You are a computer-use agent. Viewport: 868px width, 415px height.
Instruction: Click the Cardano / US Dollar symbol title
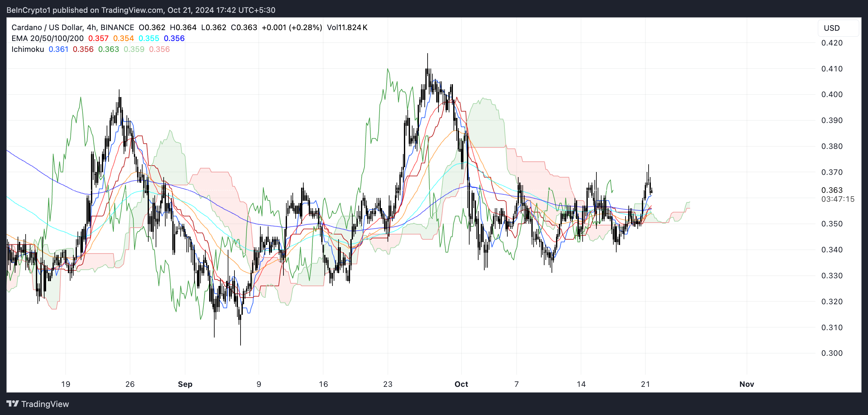46,27
